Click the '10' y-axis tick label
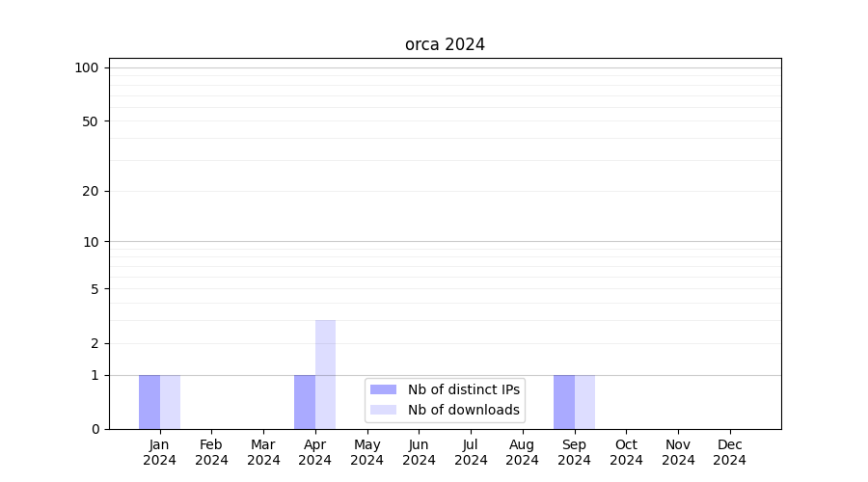 coord(91,242)
